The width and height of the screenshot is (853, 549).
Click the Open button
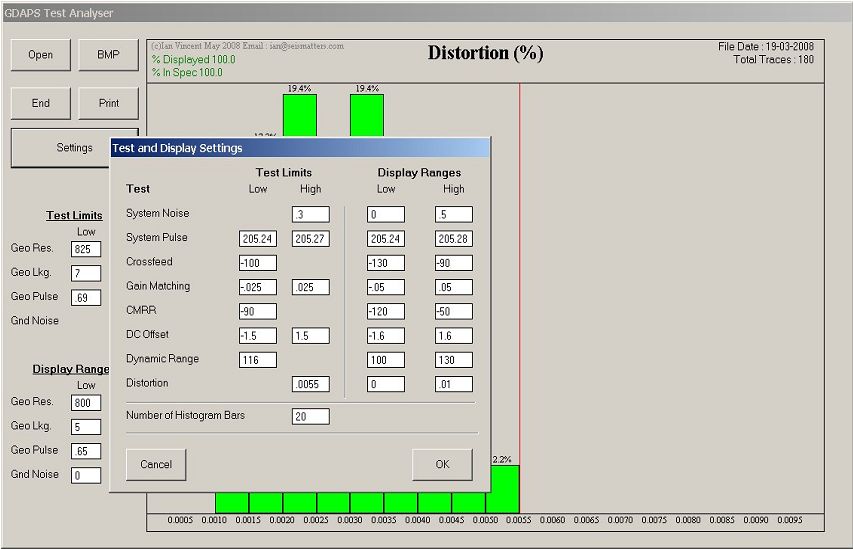41,55
